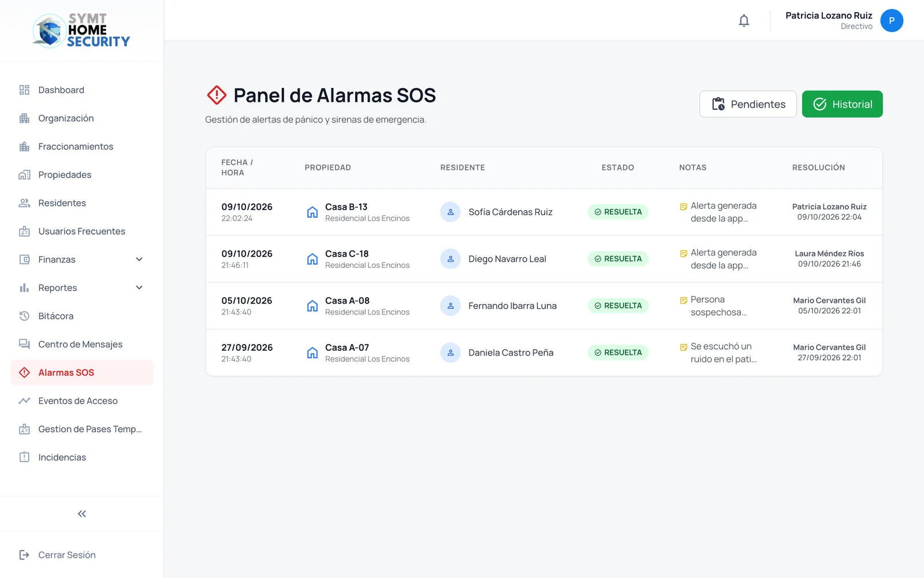Click Diego Navarro Leal's avatar icon

coord(450,259)
